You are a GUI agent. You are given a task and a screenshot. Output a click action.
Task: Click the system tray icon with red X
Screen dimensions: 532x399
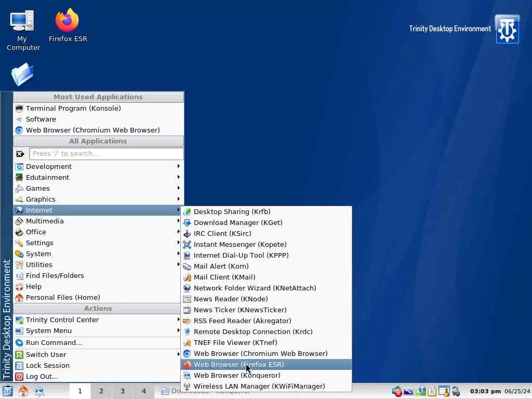396,391
